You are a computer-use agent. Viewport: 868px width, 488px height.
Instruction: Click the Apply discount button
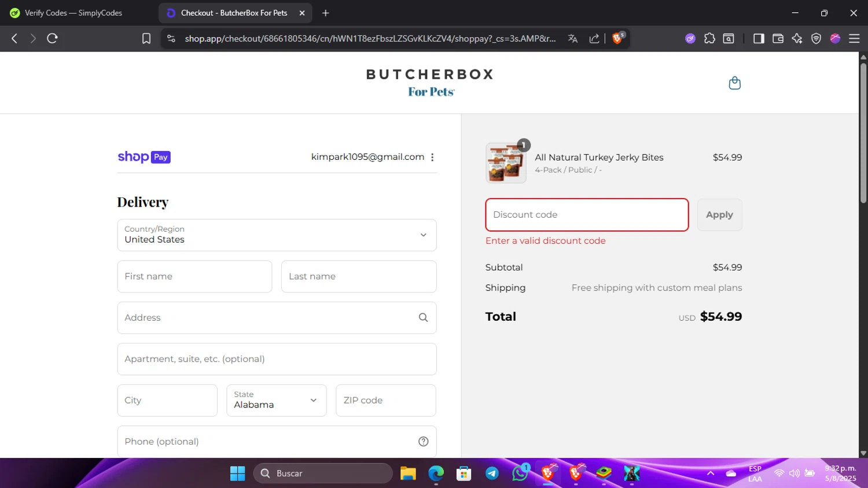(719, 215)
